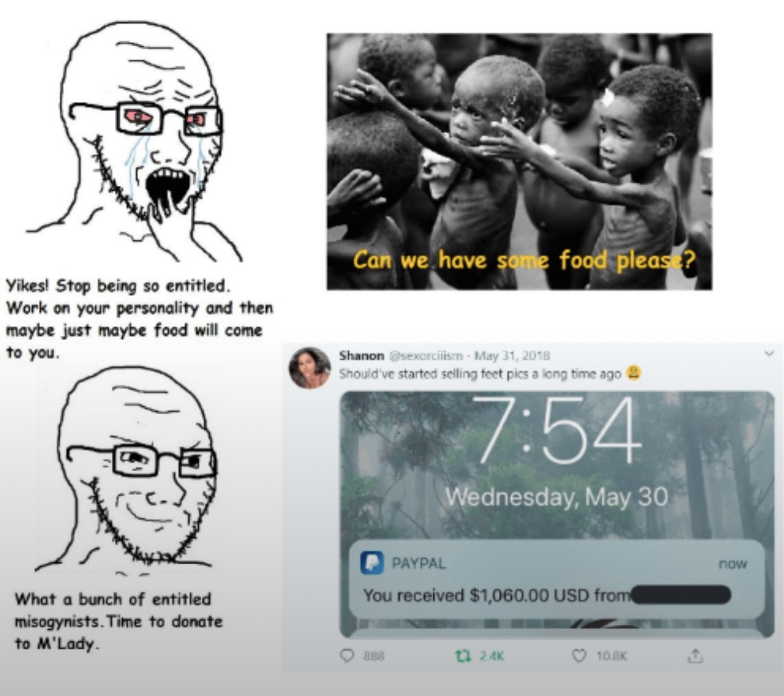
Task: Open the photo captioned 'Can we have some food please?'
Action: tap(520, 162)
